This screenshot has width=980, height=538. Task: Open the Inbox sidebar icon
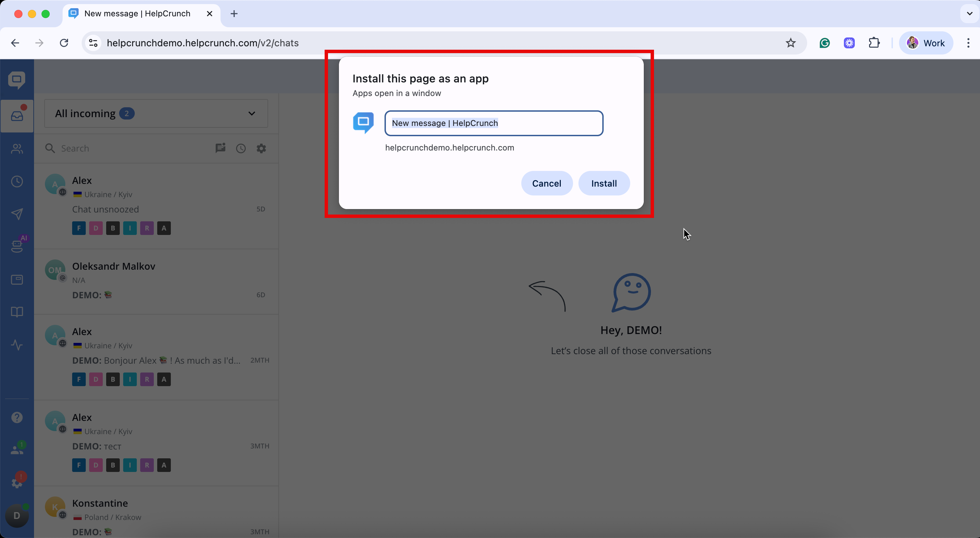17,116
